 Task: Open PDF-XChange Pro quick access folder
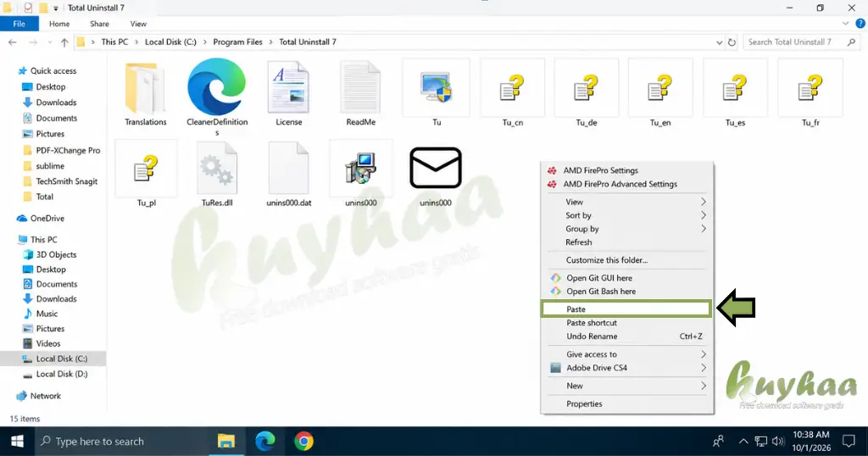(x=68, y=151)
